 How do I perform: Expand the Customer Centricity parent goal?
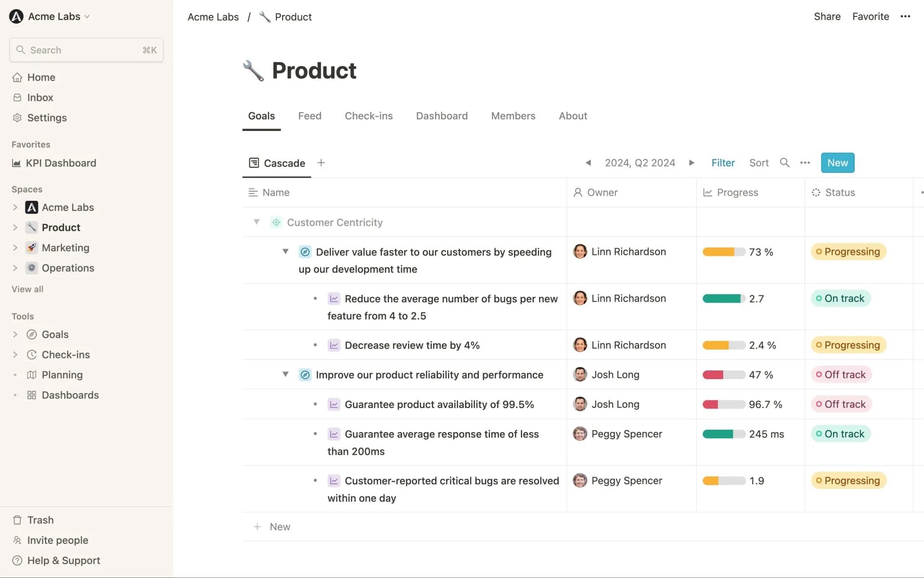256,222
